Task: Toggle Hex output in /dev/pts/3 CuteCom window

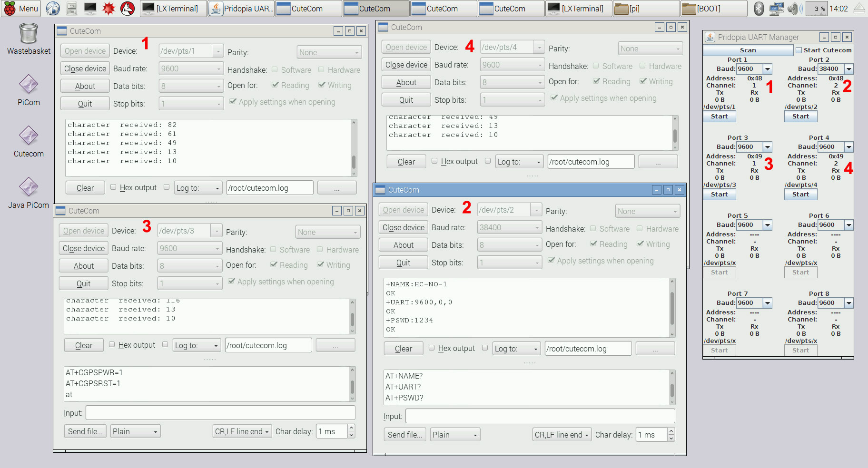Action: [112, 345]
